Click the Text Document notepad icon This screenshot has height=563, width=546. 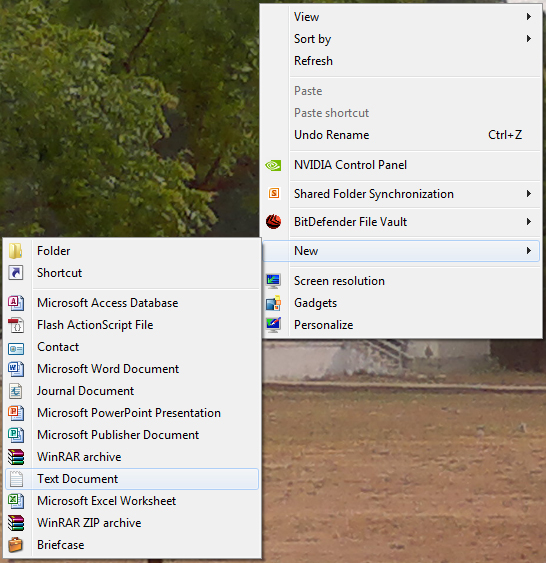16,479
